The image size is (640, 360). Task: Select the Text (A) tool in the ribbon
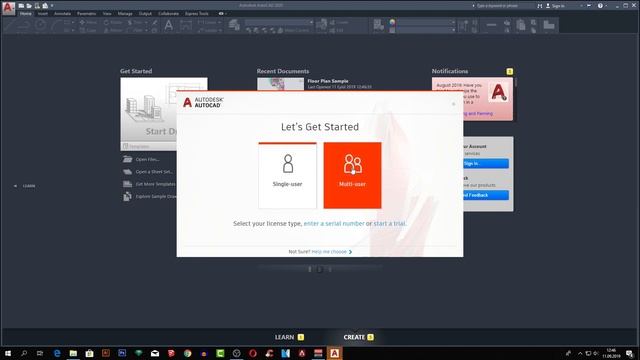click(168, 25)
